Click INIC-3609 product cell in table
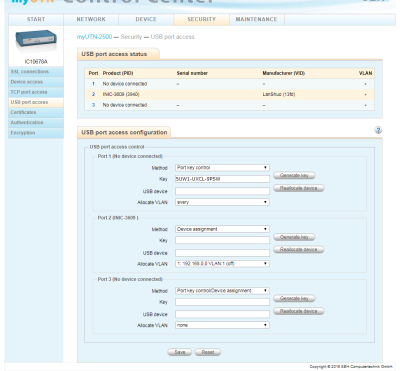Screen dimensions: 400x371 click(121, 94)
